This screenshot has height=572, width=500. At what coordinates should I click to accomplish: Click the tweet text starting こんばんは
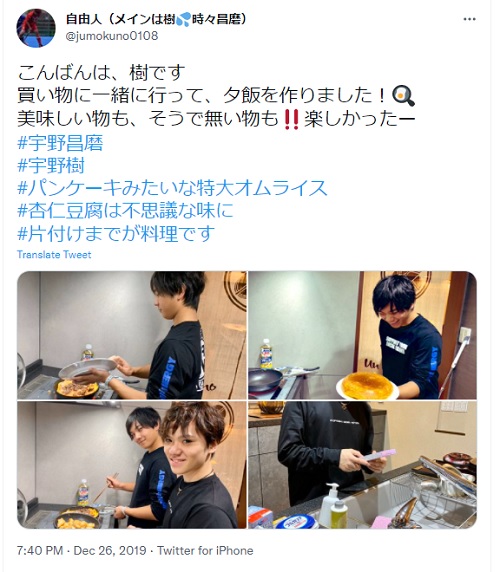216,96
